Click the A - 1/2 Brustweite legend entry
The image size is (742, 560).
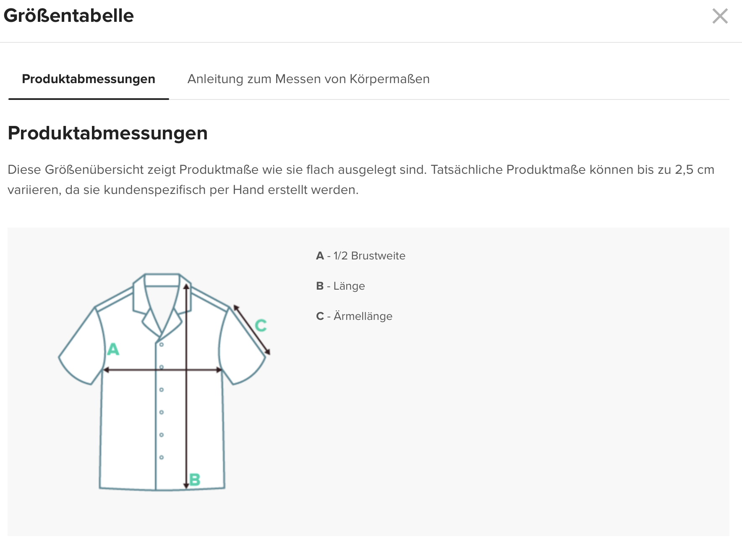coord(361,256)
